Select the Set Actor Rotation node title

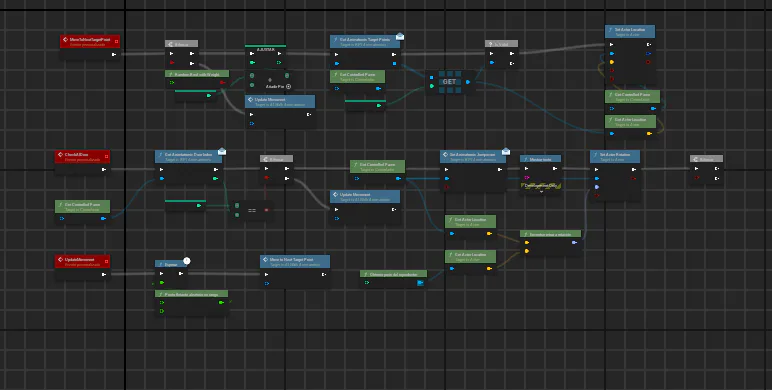pos(615,155)
